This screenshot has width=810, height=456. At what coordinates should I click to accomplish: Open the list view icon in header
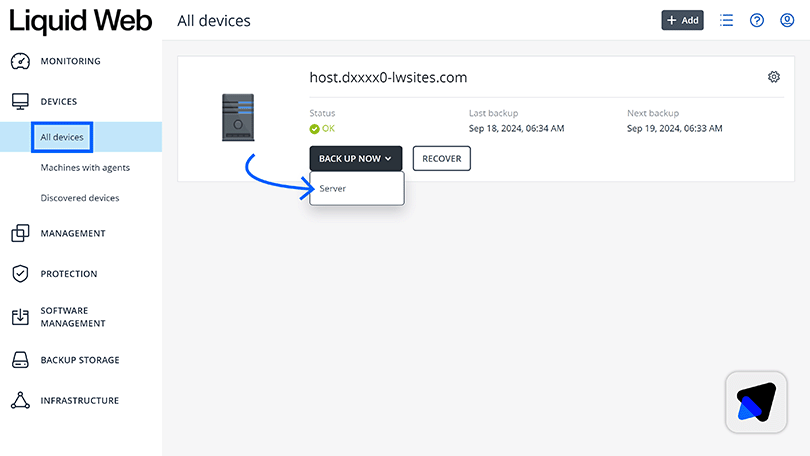726,20
